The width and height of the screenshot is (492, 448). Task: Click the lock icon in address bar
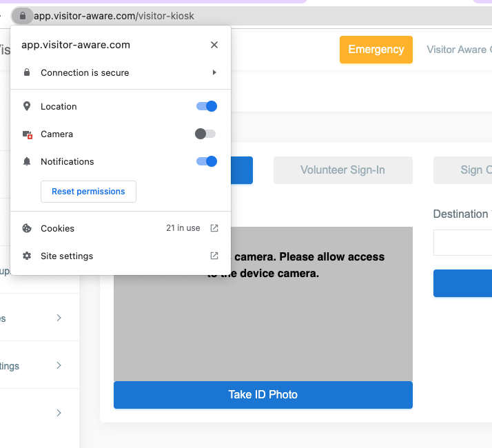click(23, 16)
